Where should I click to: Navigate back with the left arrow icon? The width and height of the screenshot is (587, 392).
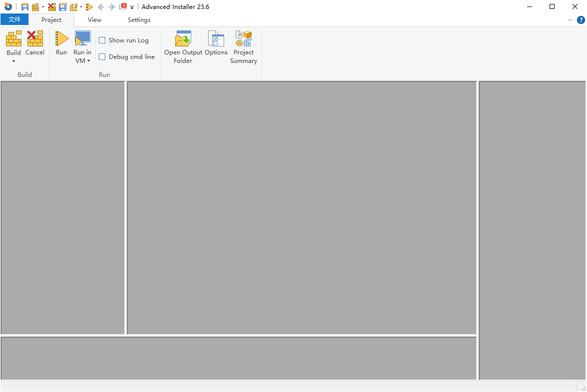click(x=100, y=6)
